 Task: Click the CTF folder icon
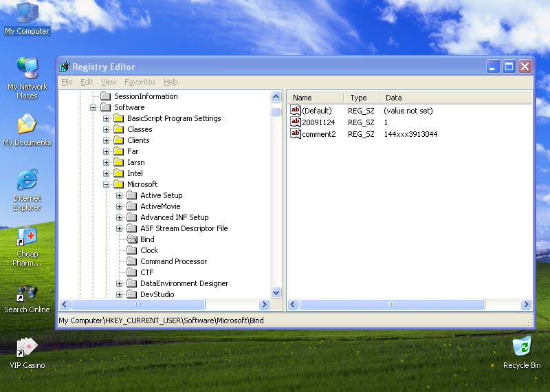[132, 272]
